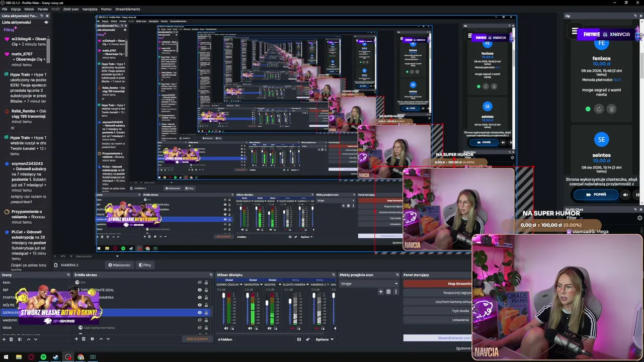Open Spotify from the taskbar

point(43,357)
